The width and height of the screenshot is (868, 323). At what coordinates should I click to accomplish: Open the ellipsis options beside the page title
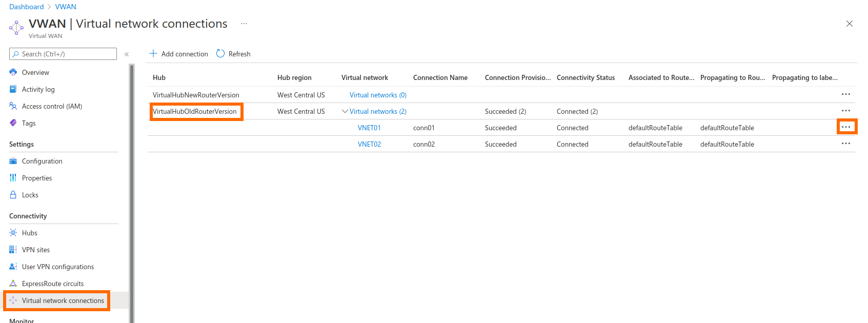[244, 24]
